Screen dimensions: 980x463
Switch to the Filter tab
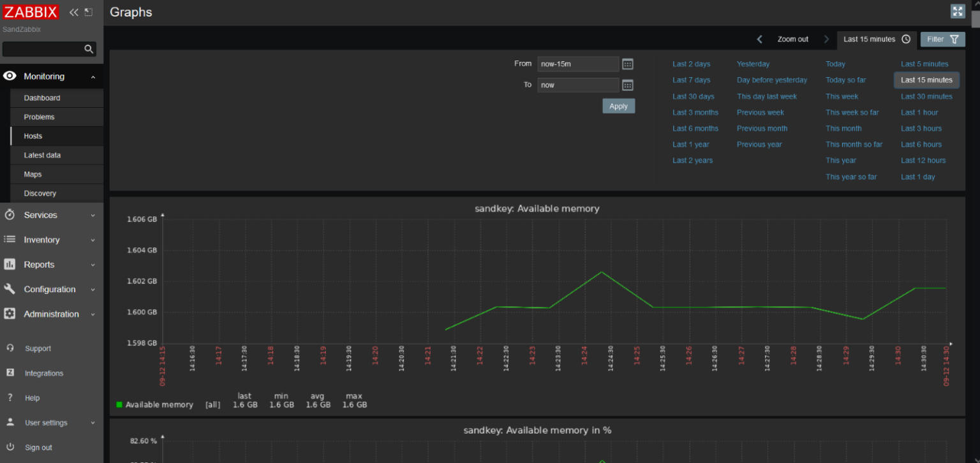(942, 40)
